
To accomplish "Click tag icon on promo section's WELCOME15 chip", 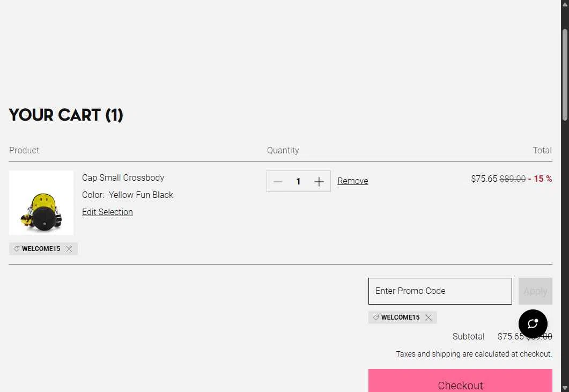I will tap(376, 317).
